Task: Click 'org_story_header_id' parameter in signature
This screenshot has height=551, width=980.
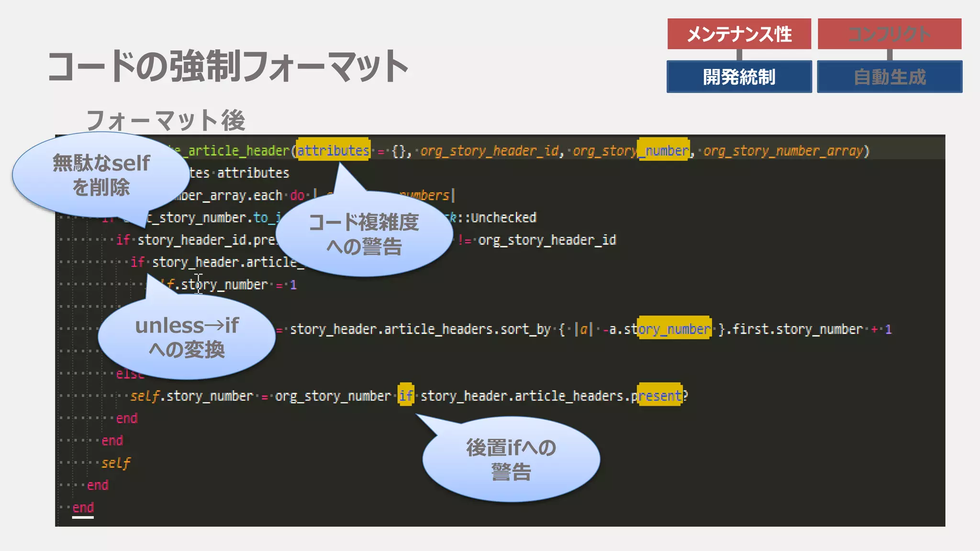Action: point(490,151)
